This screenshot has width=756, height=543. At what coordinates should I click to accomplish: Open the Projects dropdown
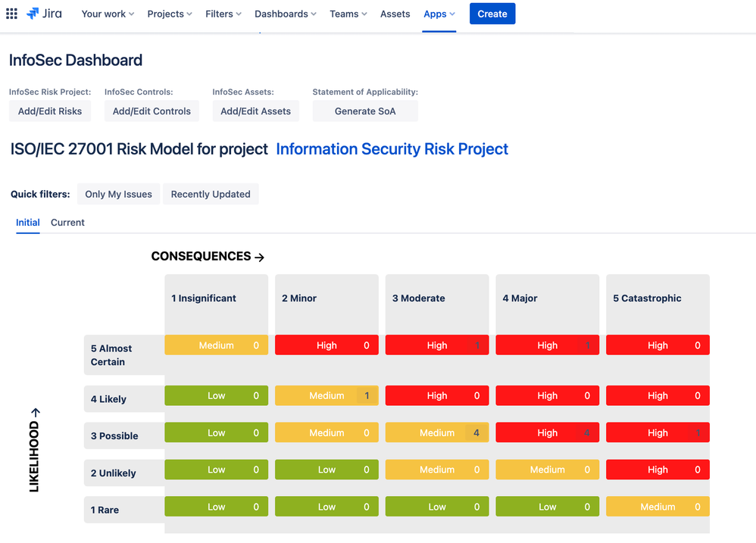pos(169,14)
